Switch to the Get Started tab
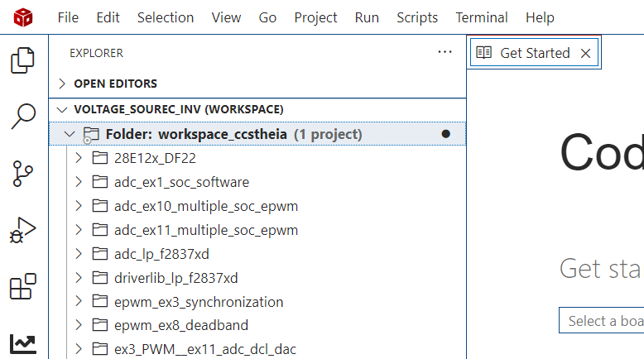 tap(535, 53)
